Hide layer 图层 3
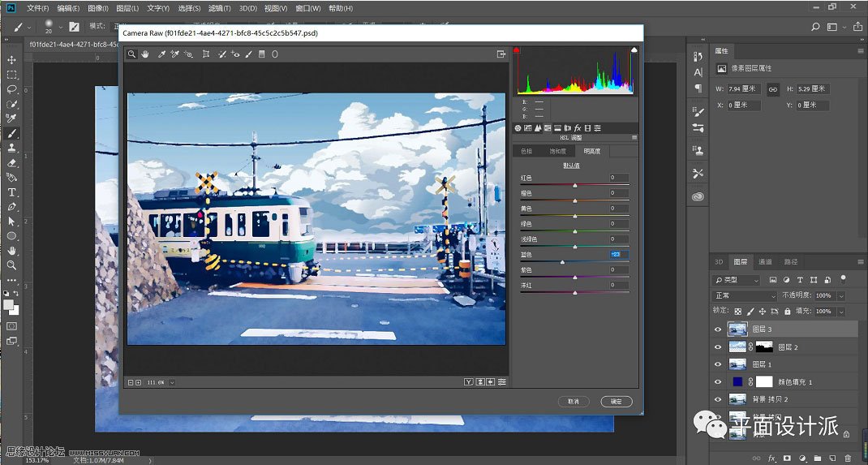This screenshot has width=868, height=465. (x=718, y=329)
